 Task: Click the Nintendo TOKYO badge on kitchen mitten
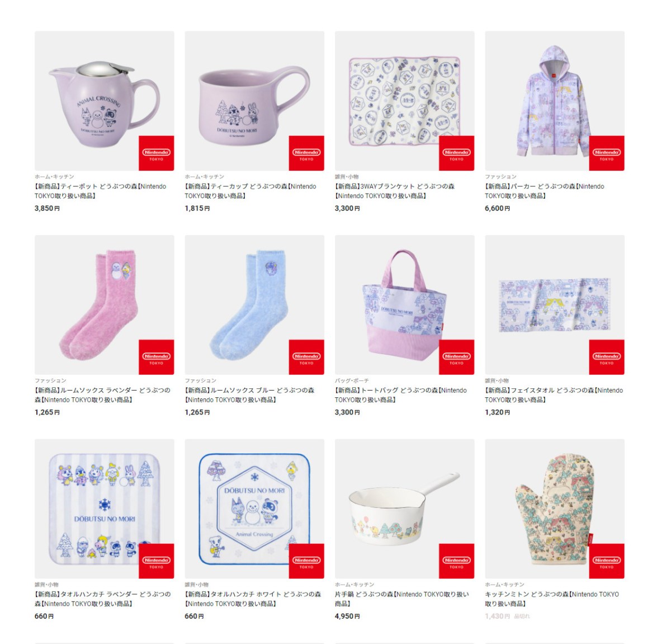[607, 561]
